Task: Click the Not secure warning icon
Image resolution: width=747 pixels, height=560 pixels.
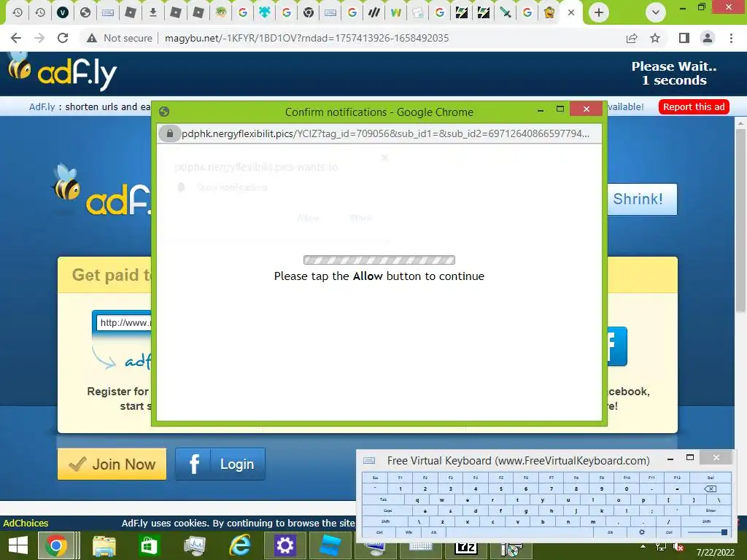Action: (92, 38)
